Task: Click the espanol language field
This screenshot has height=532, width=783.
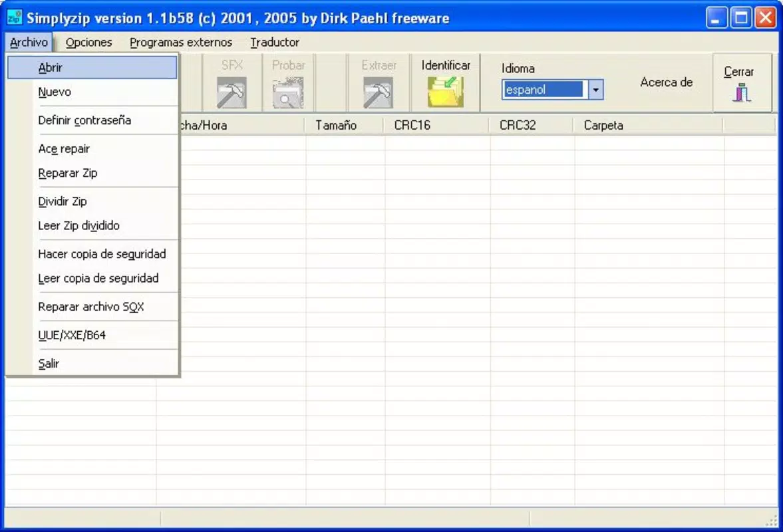Action: pos(544,90)
